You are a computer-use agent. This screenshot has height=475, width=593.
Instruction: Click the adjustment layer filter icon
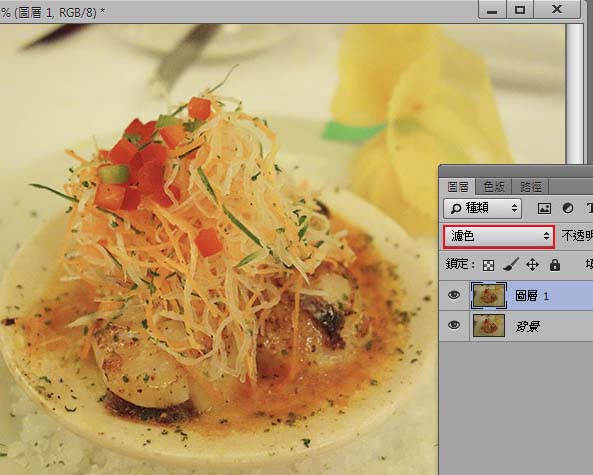tap(568, 208)
